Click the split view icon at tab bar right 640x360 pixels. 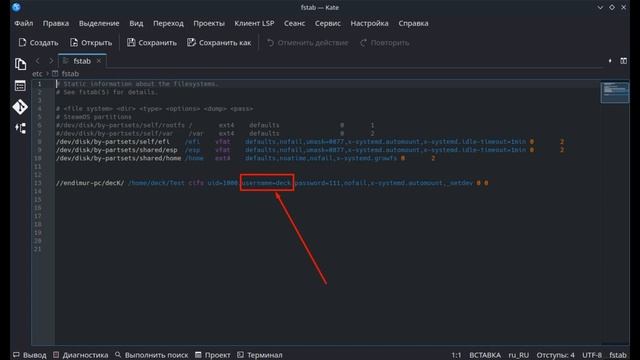(x=624, y=61)
